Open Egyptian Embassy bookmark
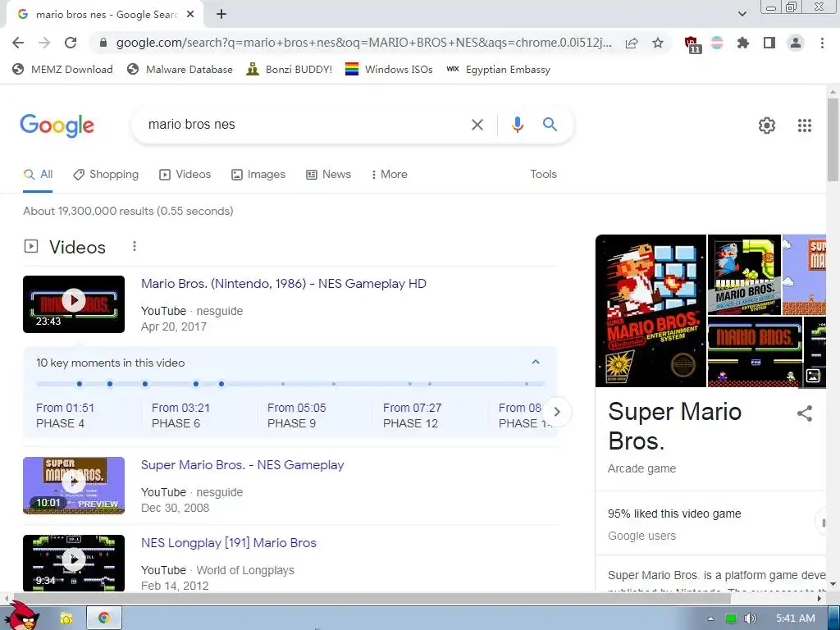840x630 pixels. [498, 69]
